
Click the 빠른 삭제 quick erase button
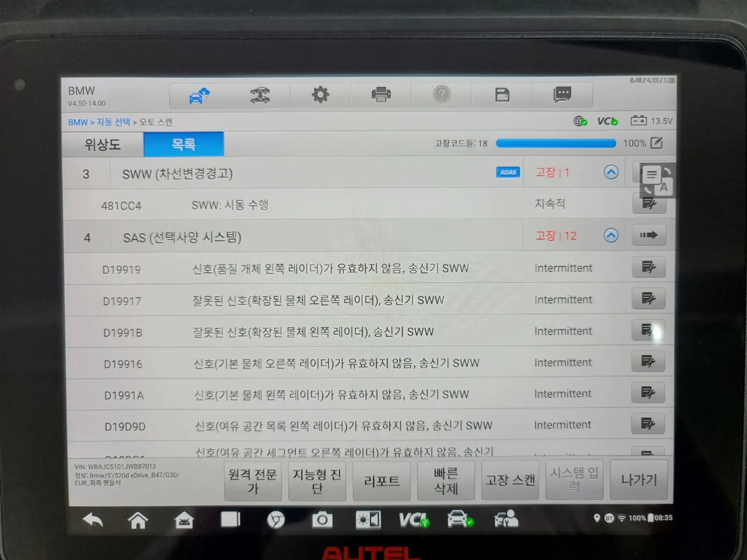click(x=446, y=480)
